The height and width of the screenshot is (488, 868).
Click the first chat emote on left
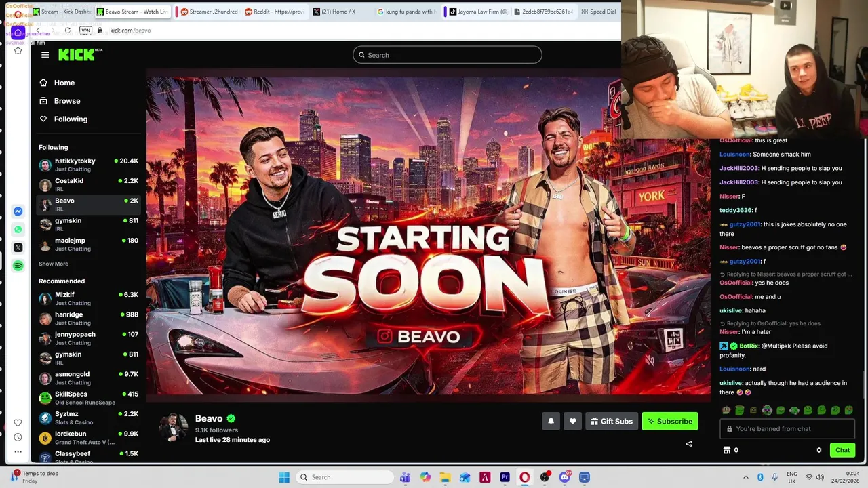[726, 410]
